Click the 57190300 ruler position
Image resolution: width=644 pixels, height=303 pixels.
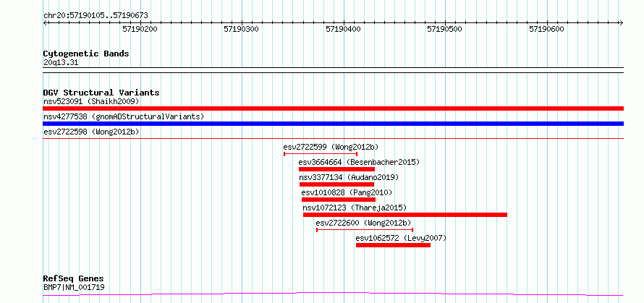(x=242, y=29)
